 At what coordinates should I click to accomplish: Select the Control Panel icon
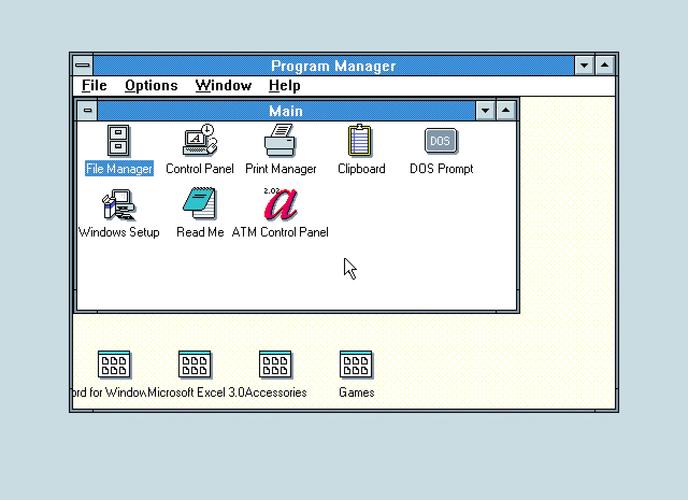[x=200, y=140]
